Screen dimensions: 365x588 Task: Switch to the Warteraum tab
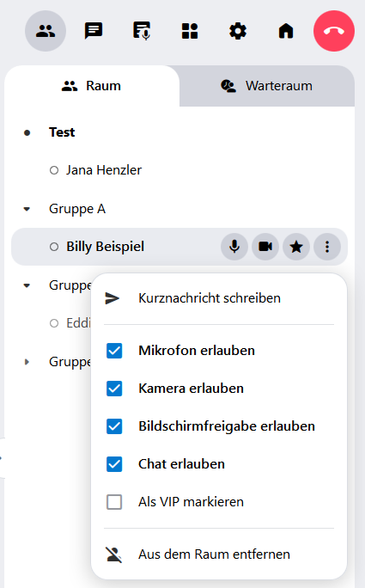267,86
